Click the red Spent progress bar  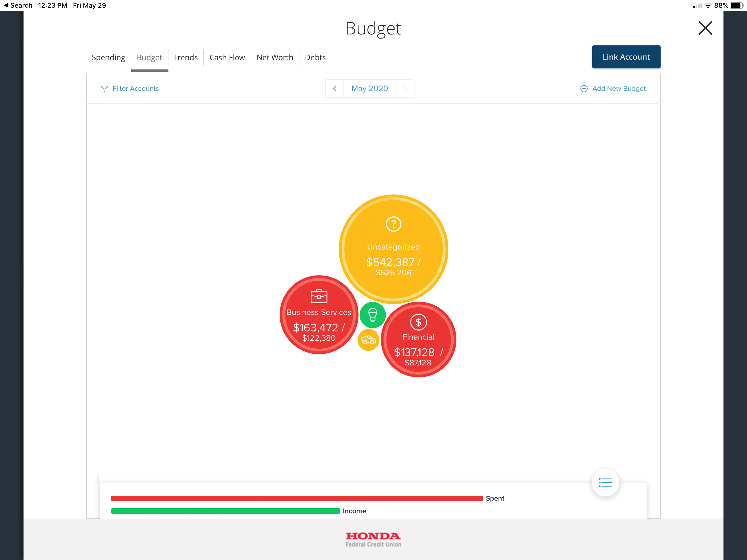click(297, 498)
